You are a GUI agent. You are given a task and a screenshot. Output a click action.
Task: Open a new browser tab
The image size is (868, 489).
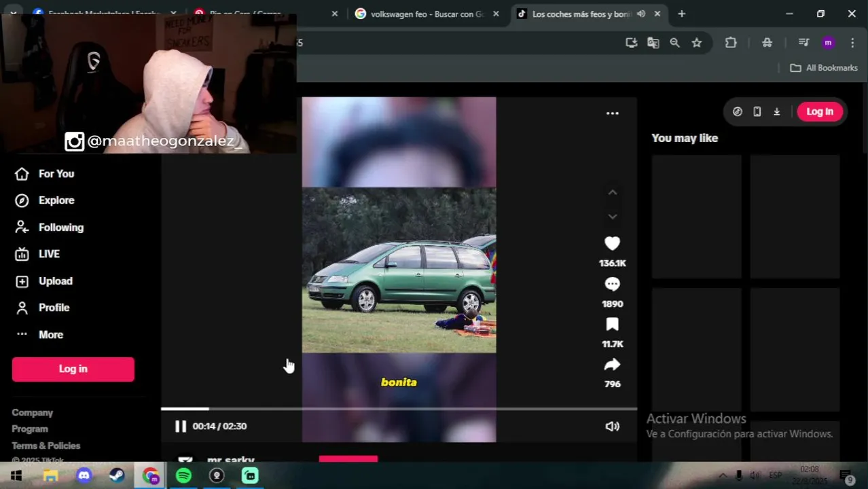681,14
